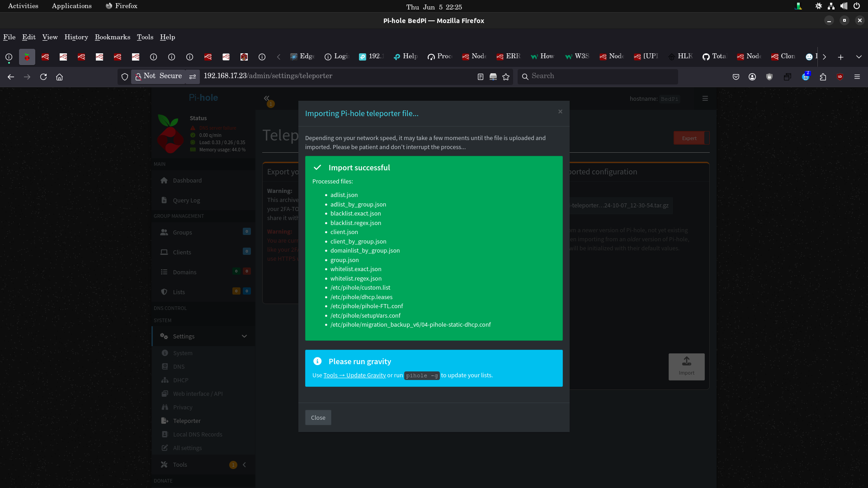Open the Applications menu in top bar
Viewport: 868px width, 488px height.
[71, 6]
